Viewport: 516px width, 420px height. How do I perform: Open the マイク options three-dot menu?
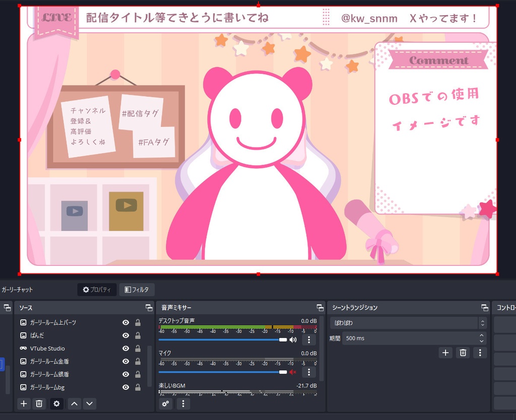tap(308, 372)
